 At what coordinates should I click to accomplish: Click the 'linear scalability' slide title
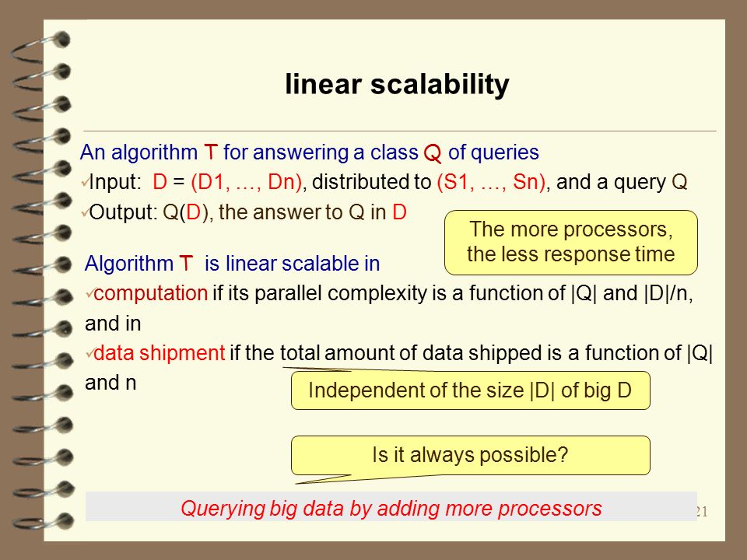[397, 86]
